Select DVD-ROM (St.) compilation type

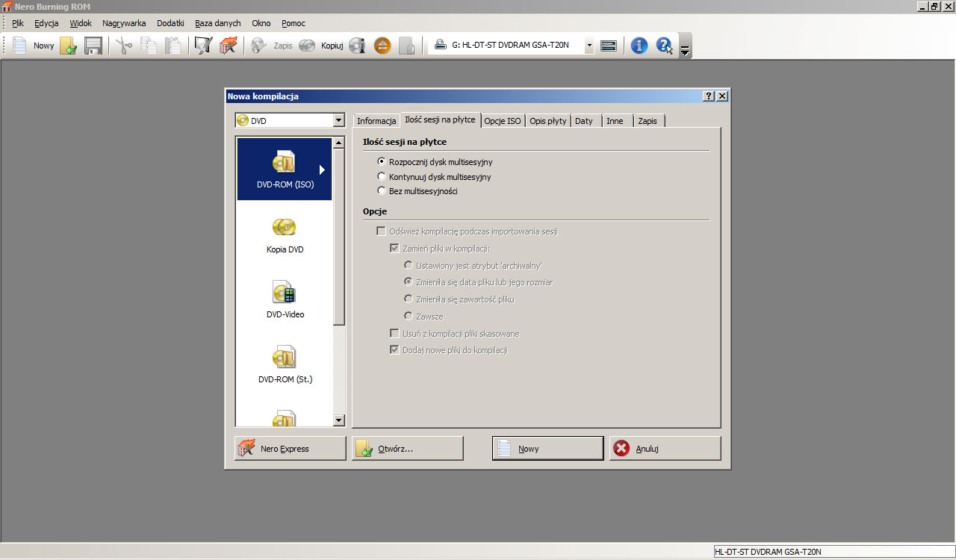click(x=285, y=364)
